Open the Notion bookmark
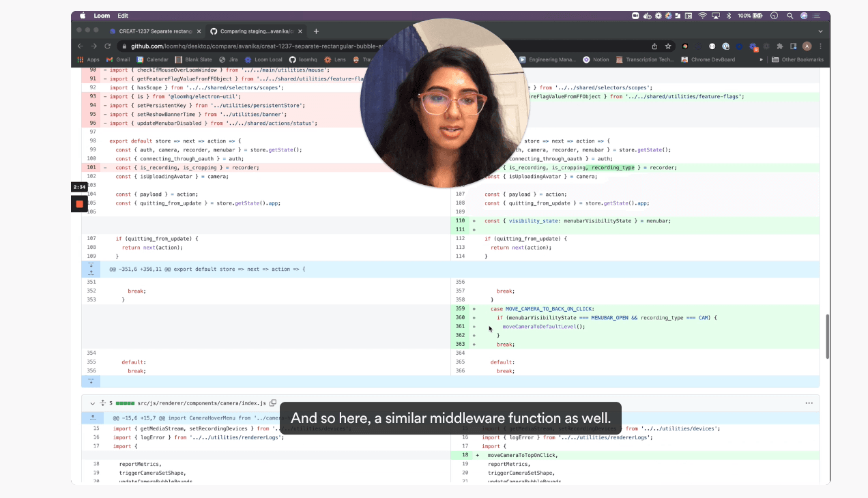The image size is (868, 498). click(596, 59)
